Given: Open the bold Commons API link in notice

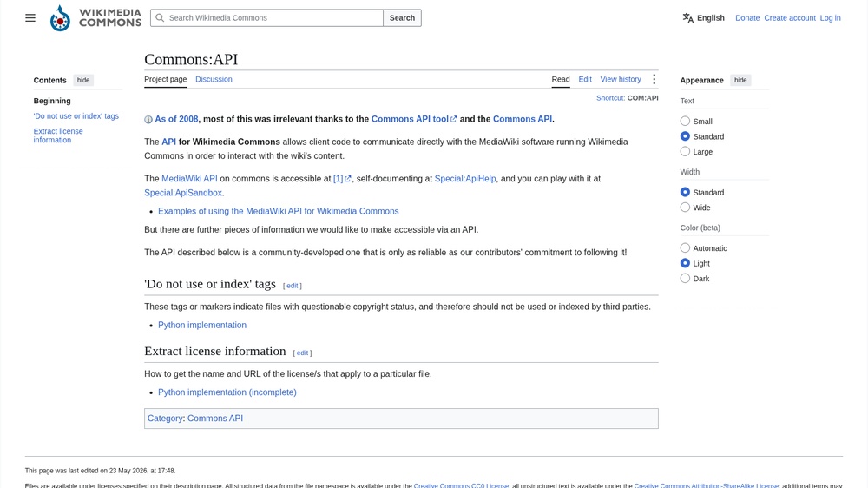Looking at the screenshot, I should click(x=522, y=119).
